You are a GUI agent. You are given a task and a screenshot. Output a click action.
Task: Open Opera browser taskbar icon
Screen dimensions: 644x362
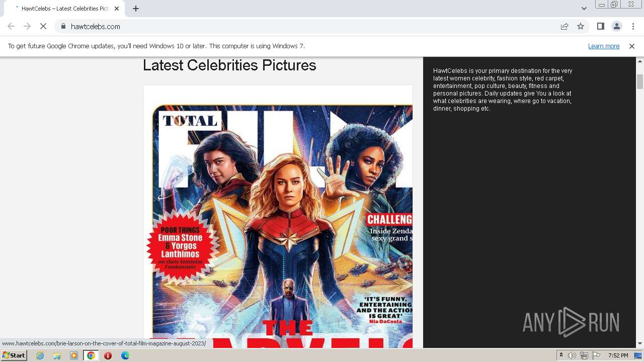(x=108, y=355)
